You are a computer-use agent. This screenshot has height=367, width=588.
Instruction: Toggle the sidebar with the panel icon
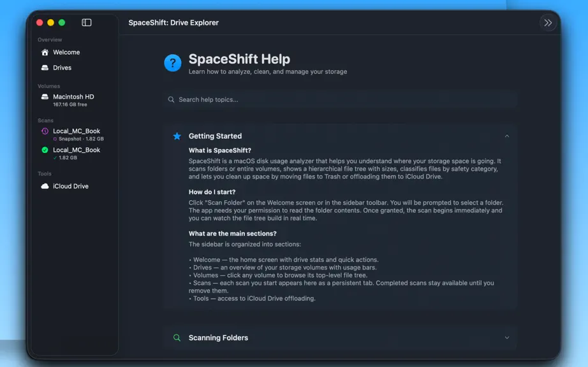click(x=87, y=22)
